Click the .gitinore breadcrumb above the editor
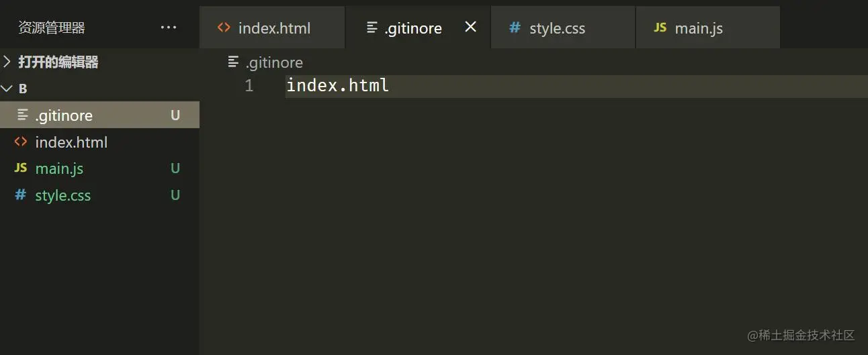Screen dimensions: 868x355 pos(274,62)
